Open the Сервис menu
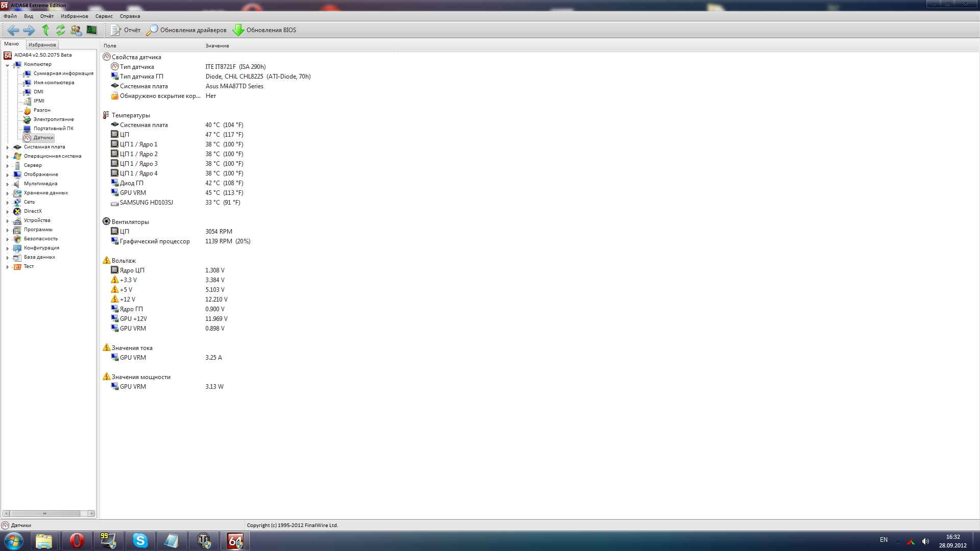Image resolution: width=980 pixels, height=551 pixels. (104, 16)
